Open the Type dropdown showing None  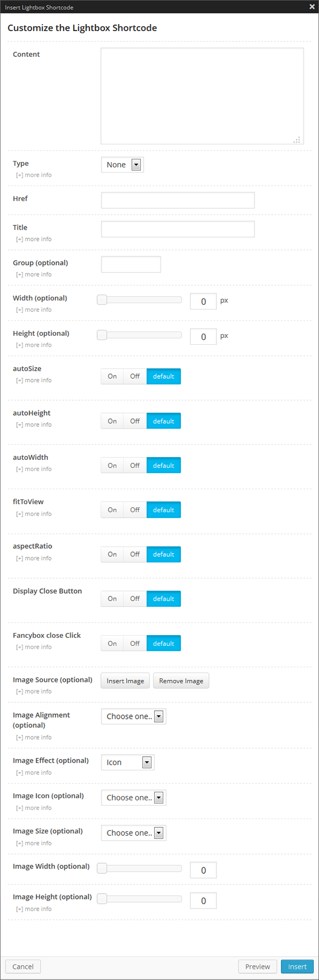point(122,165)
